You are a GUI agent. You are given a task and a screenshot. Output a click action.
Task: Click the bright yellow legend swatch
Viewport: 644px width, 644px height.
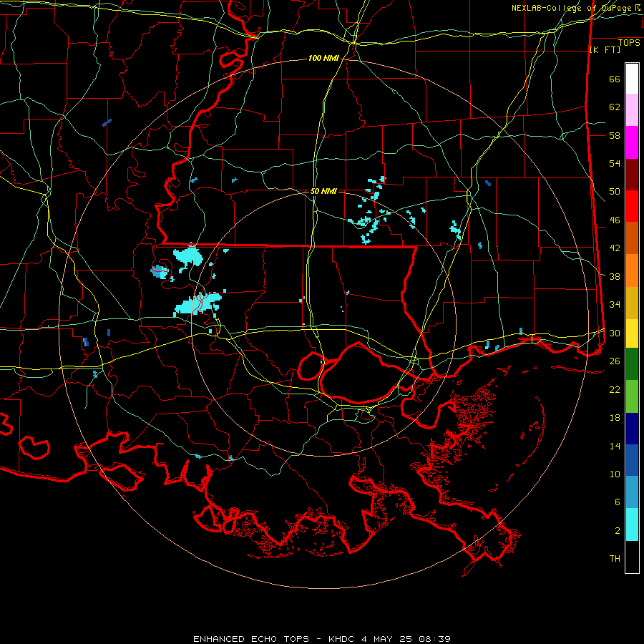[632, 333]
